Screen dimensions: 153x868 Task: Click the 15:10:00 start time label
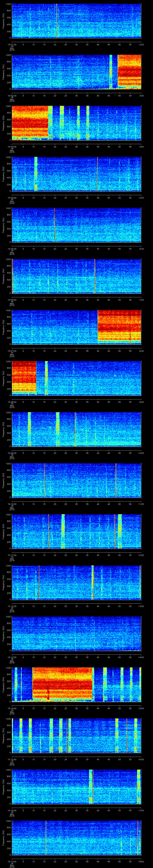(x=12, y=504)
